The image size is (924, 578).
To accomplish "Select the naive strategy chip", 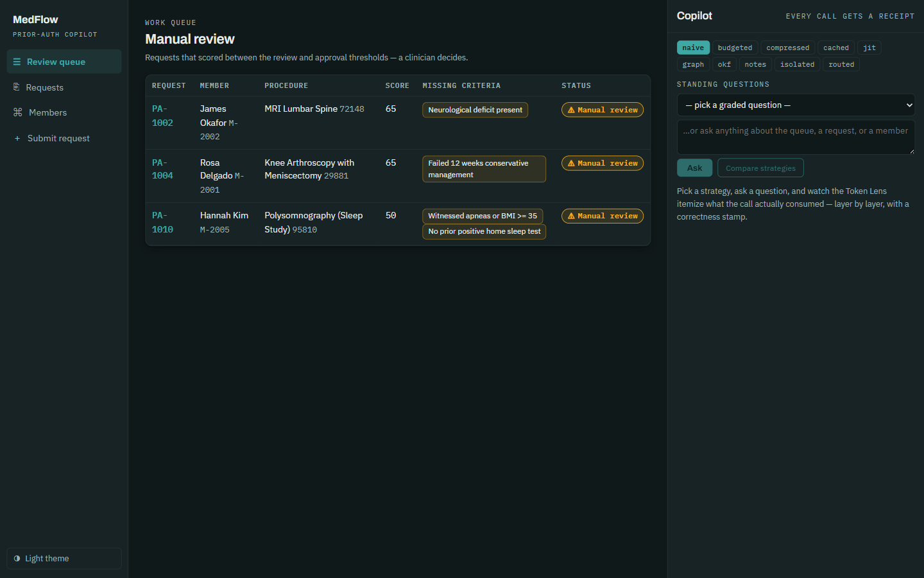I will [693, 48].
